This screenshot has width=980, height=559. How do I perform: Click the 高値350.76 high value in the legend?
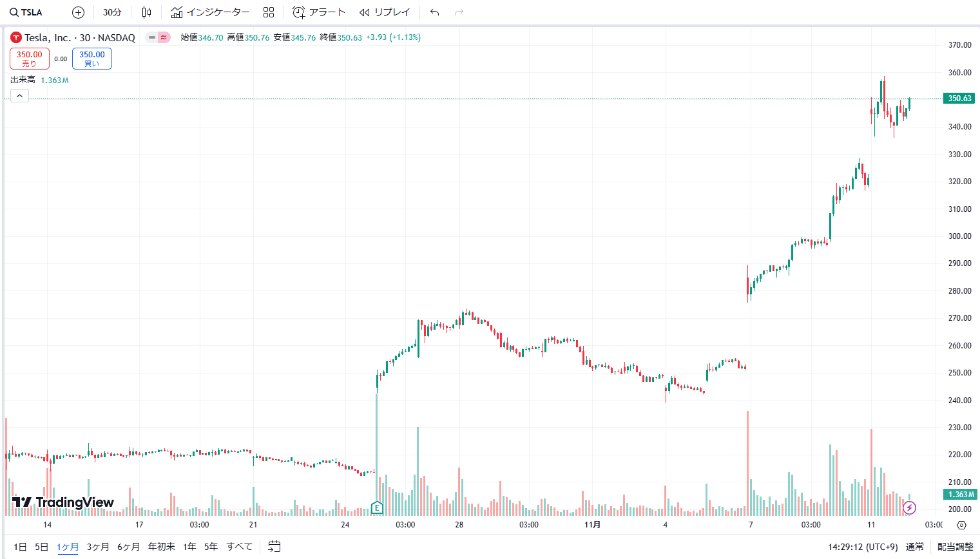pos(248,37)
